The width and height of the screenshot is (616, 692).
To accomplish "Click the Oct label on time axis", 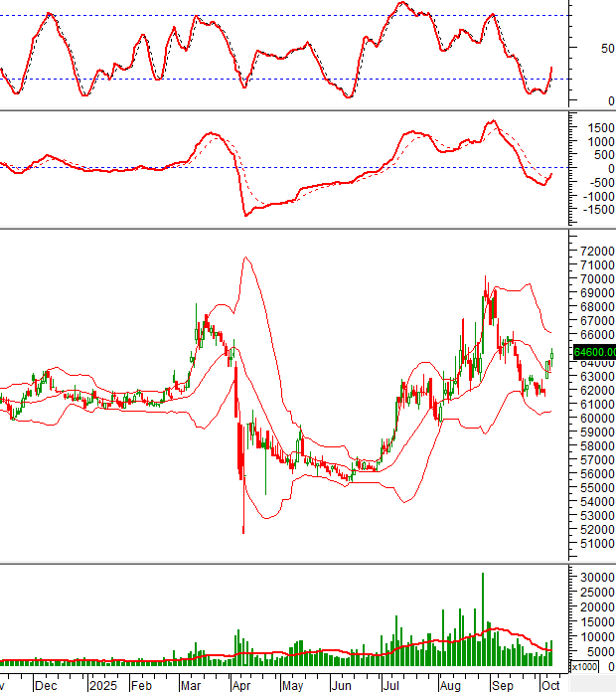I will coord(549,685).
